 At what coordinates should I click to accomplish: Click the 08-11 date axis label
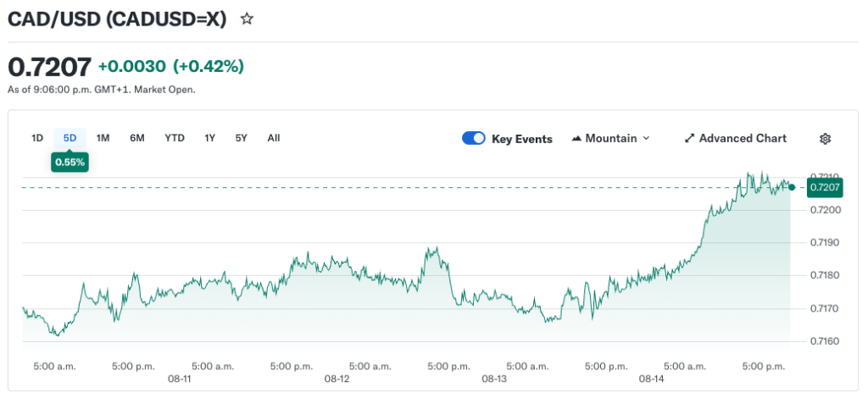coord(179,379)
